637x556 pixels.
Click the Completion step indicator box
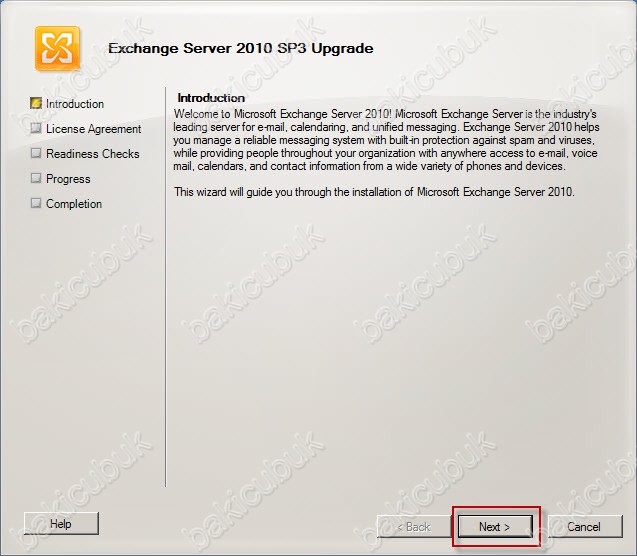(36, 203)
